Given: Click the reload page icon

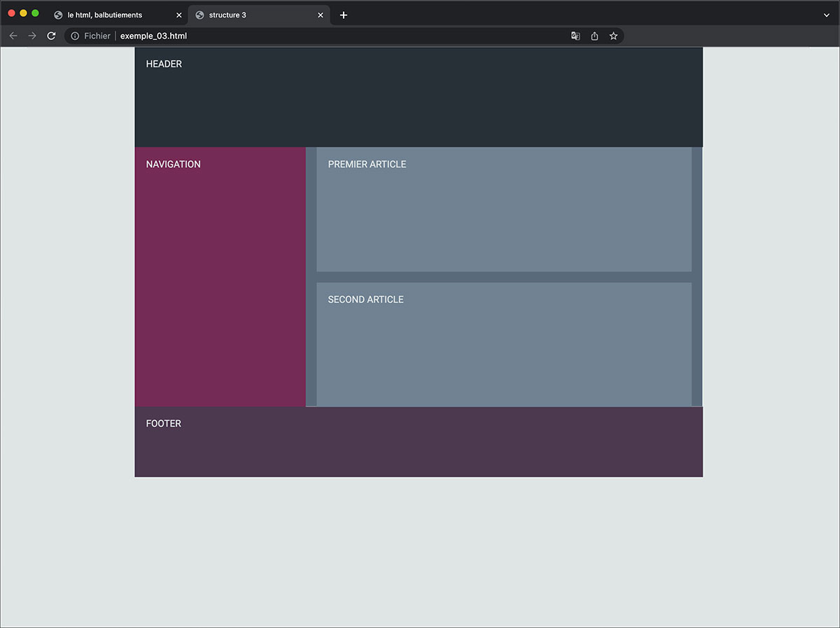Looking at the screenshot, I should [51, 36].
